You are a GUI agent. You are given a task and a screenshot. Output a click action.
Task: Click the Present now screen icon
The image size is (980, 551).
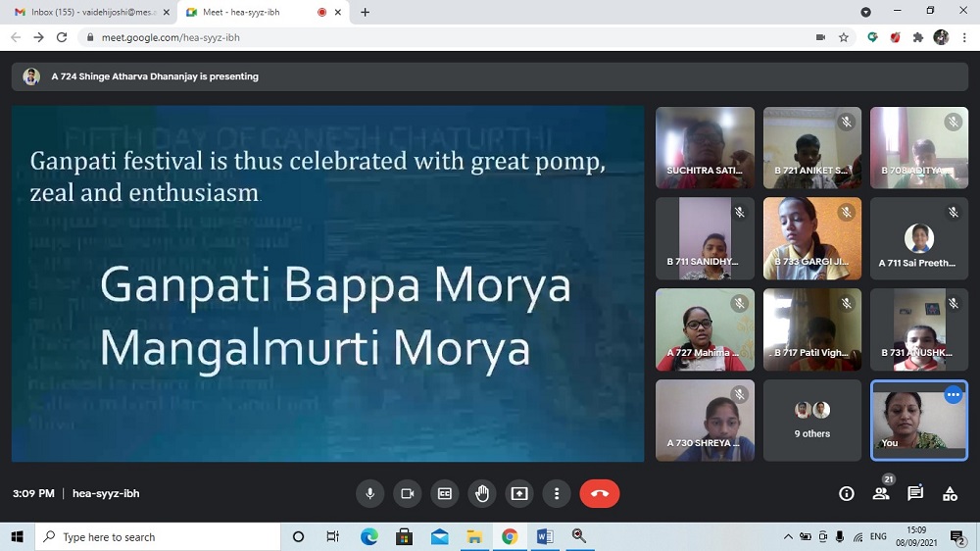pyautogui.click(x=519, y=493)
